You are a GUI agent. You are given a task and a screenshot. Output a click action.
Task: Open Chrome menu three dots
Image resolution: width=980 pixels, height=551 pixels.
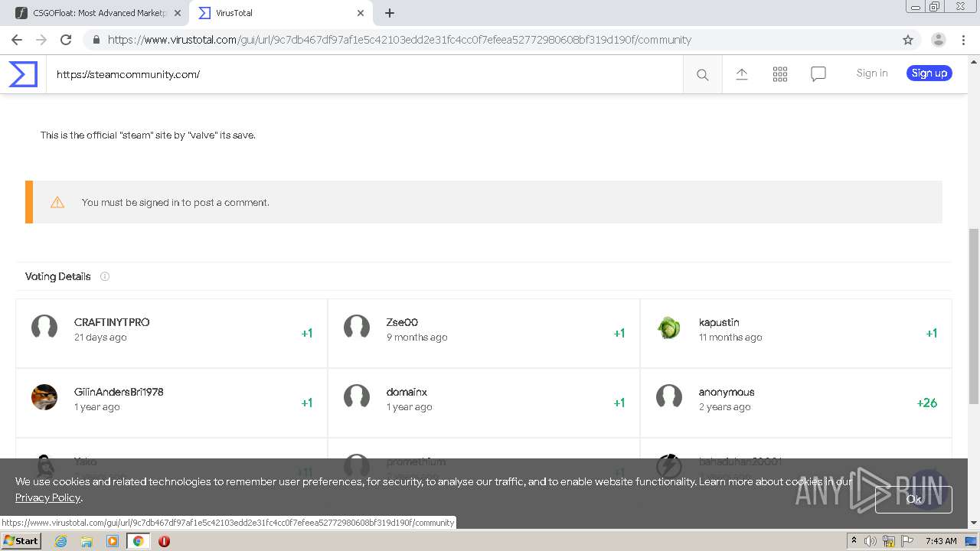[963, 40]
